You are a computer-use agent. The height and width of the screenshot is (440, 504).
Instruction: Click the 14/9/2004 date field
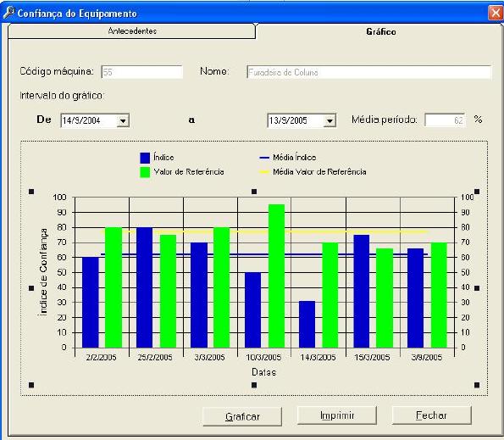(x=89, y=120)
